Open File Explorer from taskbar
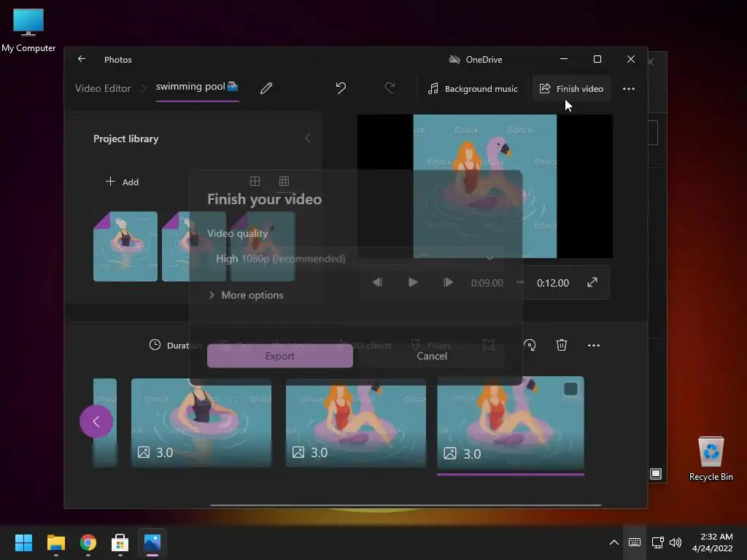Image resolution: width=747 pixels, height=560 pixels. click(x=55, y=542)
